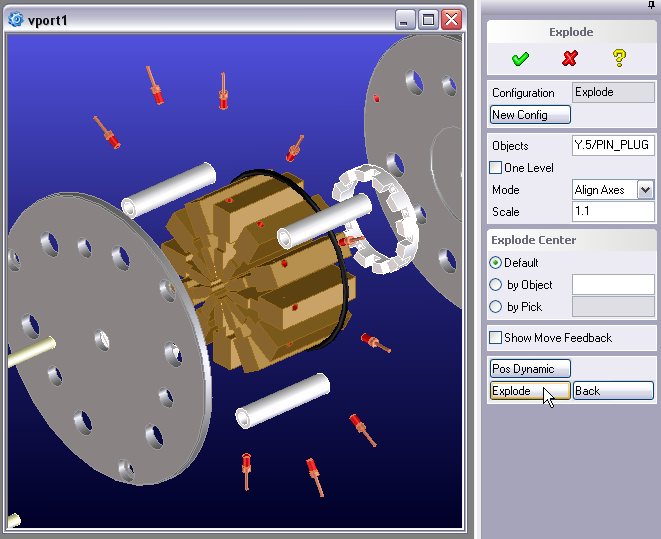Image resolution: width=661 pixels, height=539 pixels.
Task: Close the vport1 viewport window
Action: point(451,20)
